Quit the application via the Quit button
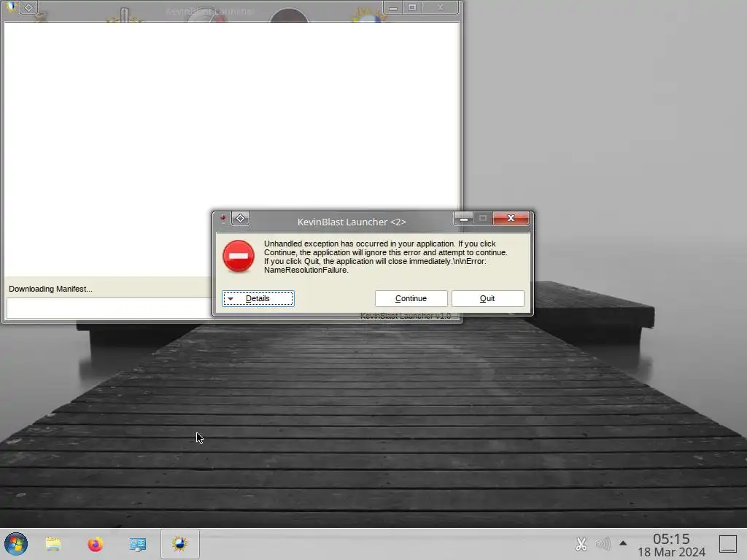This screenshot has width=747, height=560. 487,298
